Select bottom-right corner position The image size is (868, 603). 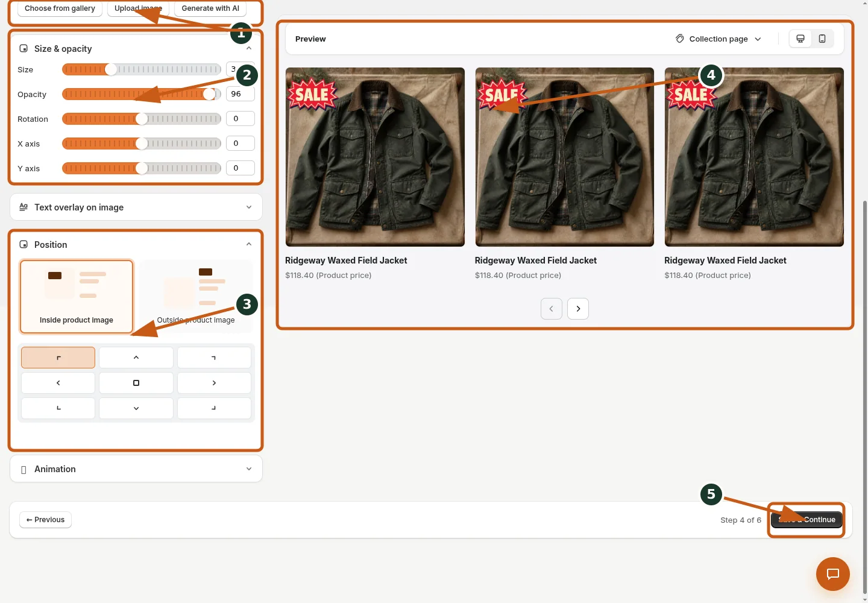pos(214,408)
